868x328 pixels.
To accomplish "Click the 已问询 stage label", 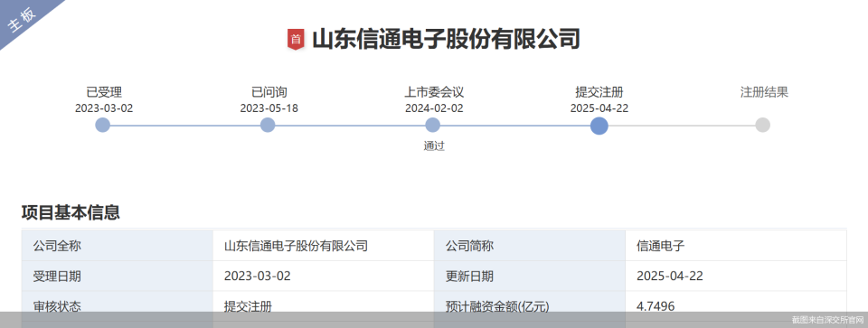I will click(x=269, y=92).
